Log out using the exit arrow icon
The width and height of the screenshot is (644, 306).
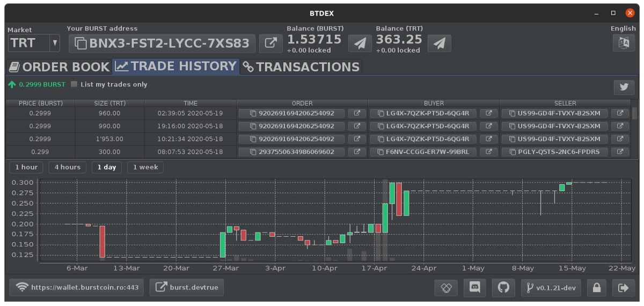[x=623, y=287]
